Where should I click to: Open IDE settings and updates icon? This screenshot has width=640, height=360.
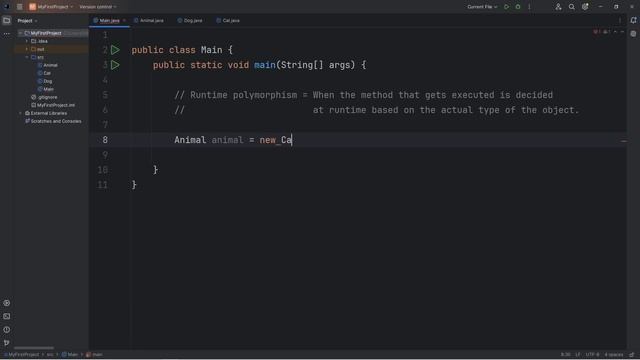(585, 7)
